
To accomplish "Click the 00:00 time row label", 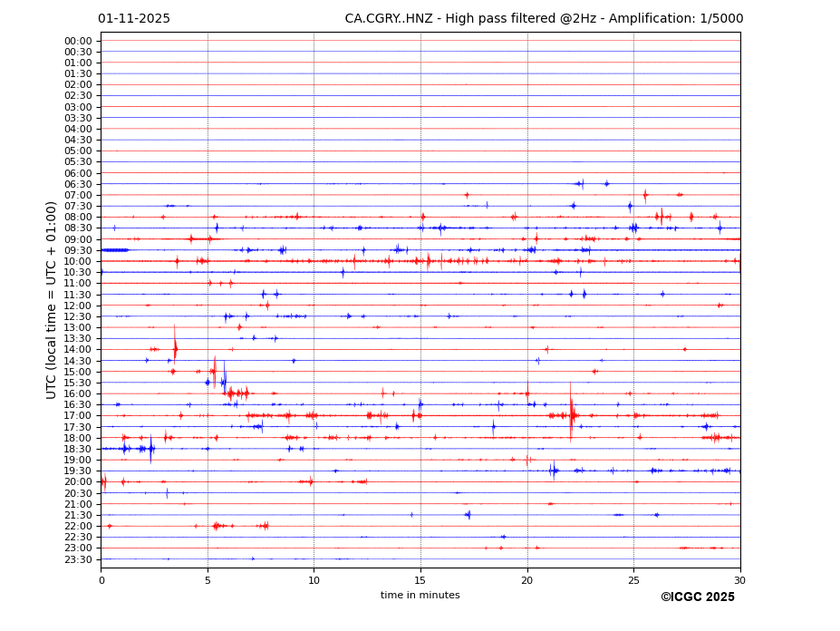I will (78, 41).
